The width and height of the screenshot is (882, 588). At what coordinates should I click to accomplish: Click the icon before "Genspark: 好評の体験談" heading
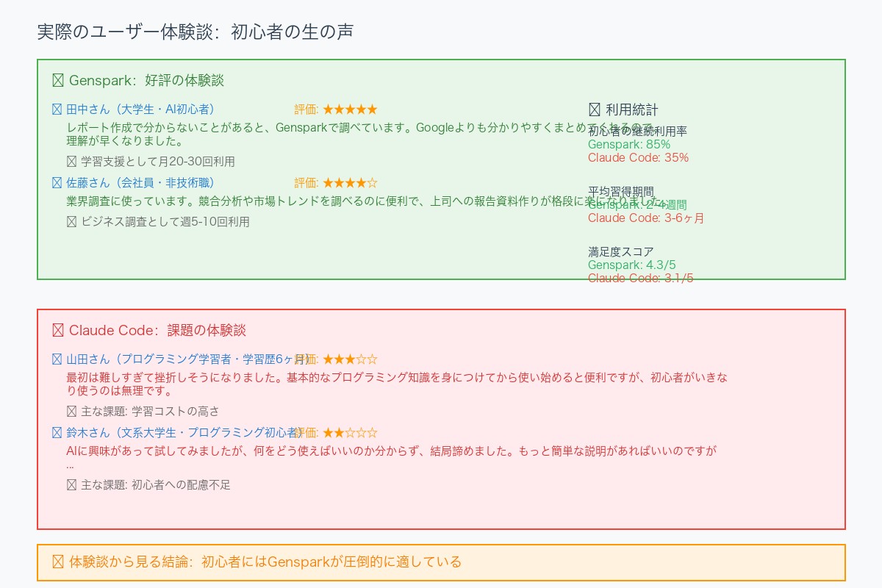(58, 80)
